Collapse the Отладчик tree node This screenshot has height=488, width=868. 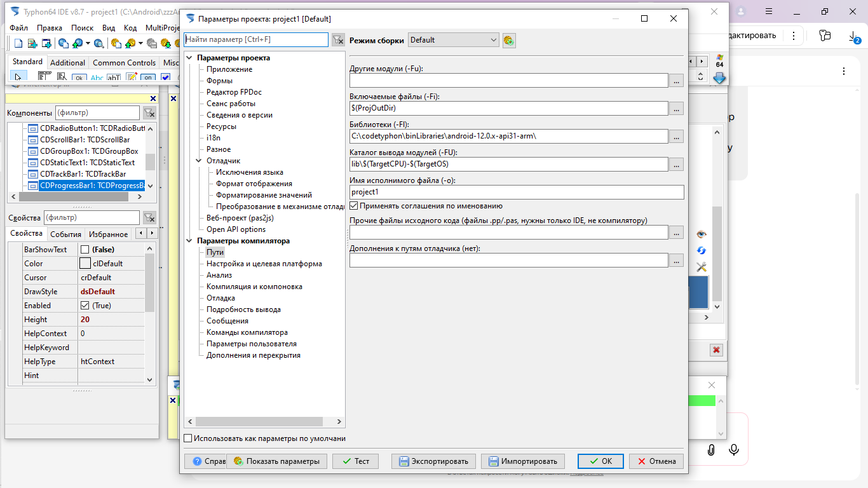pos(199,161)
